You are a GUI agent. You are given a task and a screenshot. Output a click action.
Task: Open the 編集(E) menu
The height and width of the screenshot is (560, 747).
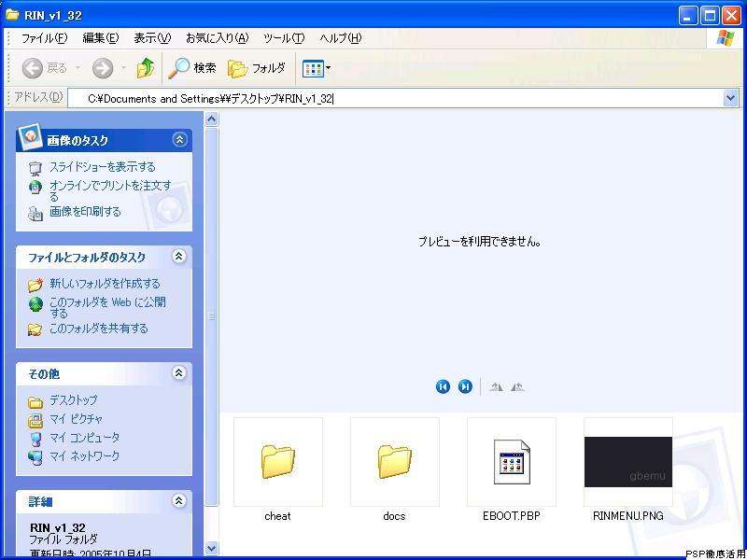point(101,38)
